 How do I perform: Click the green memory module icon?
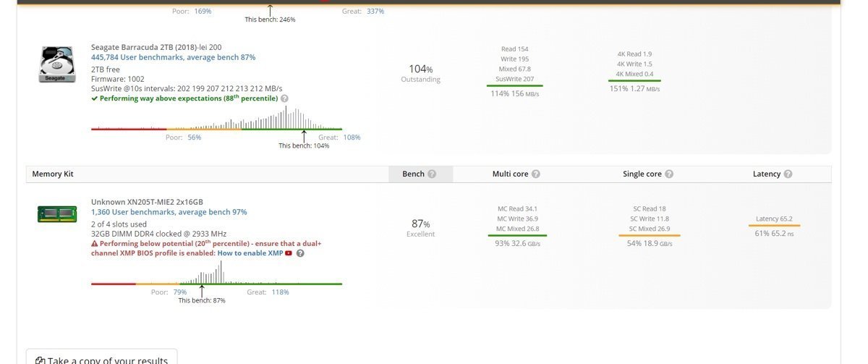tap(57, 213)
